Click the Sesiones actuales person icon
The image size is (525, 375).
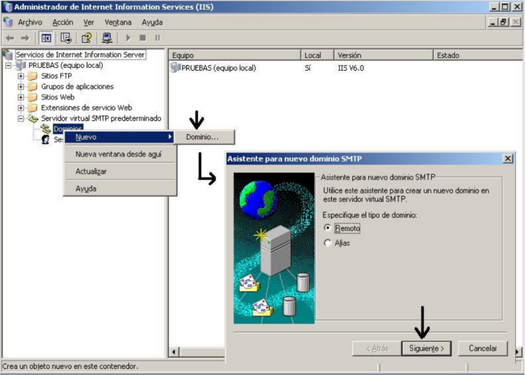pos(46,140)
